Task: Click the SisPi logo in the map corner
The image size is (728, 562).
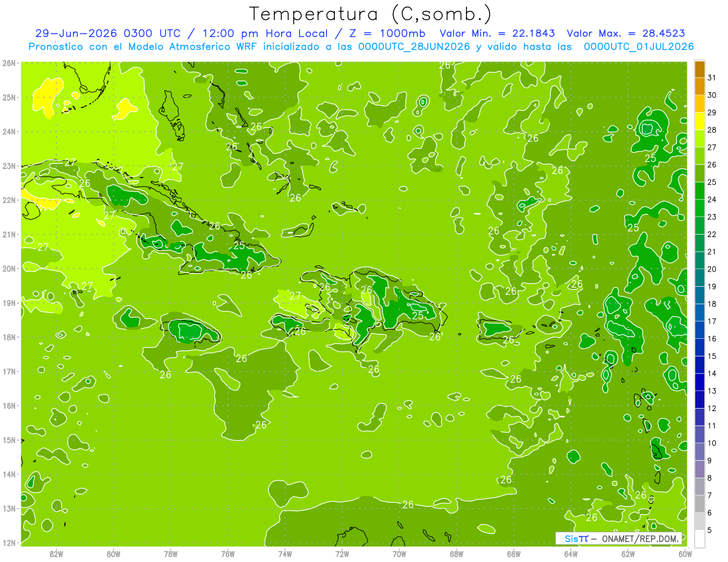Action: point(576,538)
